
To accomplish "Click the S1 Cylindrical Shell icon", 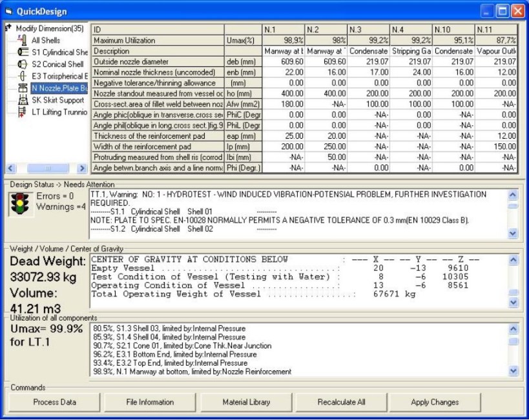I will tap(23, 52).
